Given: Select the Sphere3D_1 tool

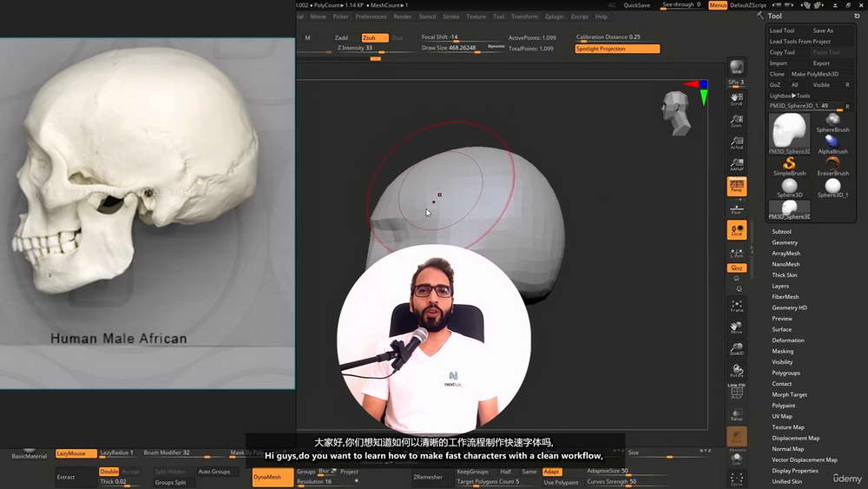Looking at the screenshot, I should (x=832, y=188).
